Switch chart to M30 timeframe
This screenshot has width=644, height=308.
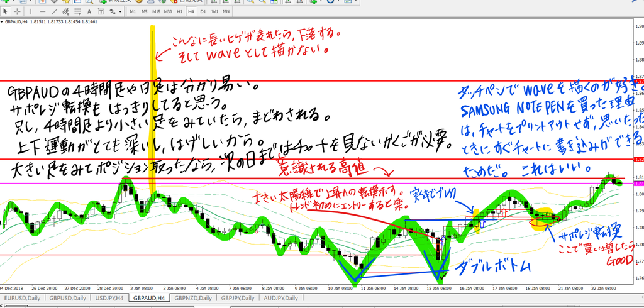(168, 11)
